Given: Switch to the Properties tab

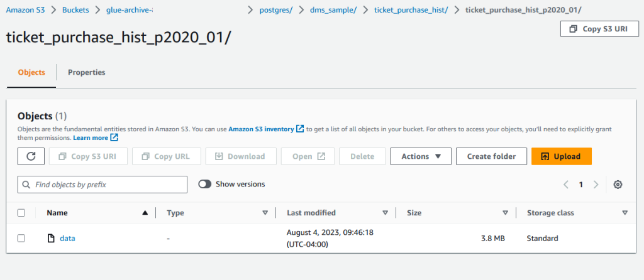Looking at the screenshot, I should 87,72.
